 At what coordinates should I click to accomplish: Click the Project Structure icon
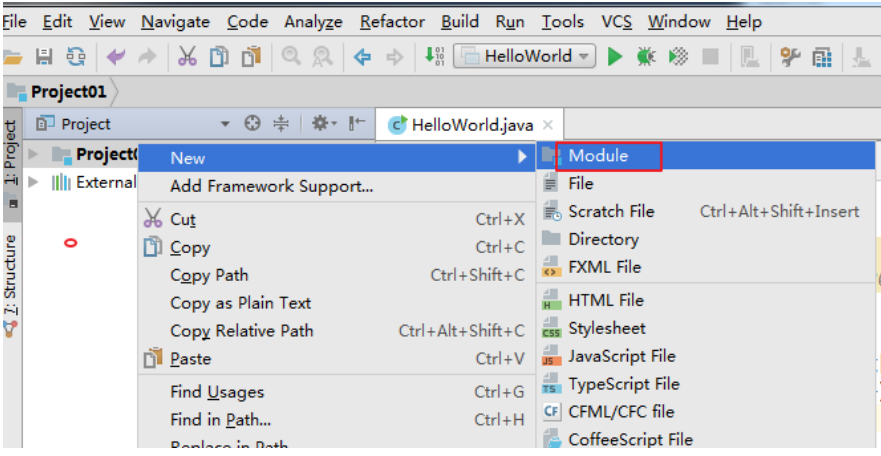pos(822,57)
